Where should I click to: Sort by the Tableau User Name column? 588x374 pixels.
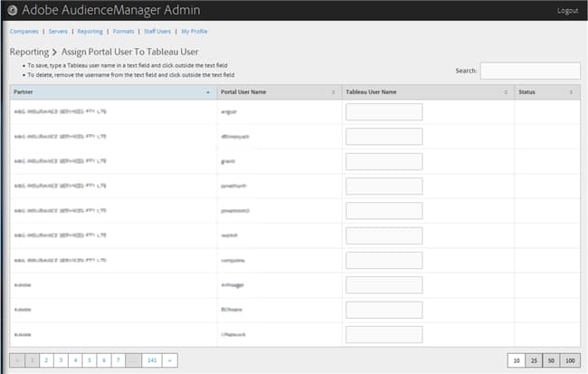tap(428, 92)
